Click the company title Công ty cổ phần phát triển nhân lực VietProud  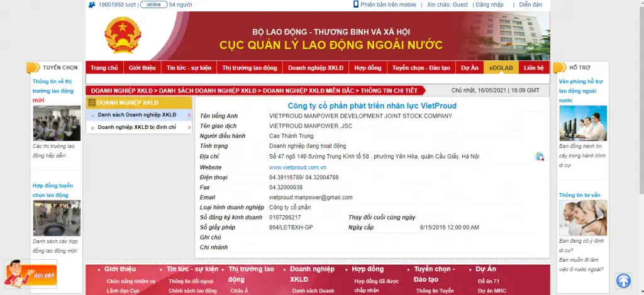(372, 106)
